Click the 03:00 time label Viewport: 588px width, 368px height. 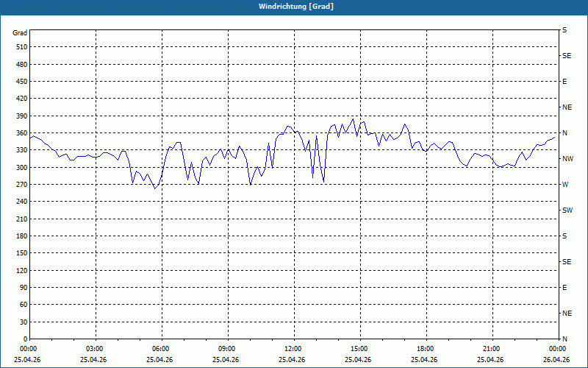[x=95, y=349]
